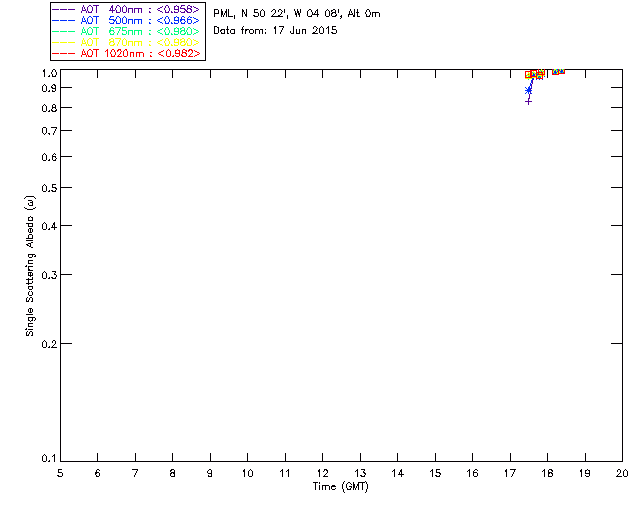
Task: Click the y-axis tick label '0.7'
Action: (x=49, y=131)
